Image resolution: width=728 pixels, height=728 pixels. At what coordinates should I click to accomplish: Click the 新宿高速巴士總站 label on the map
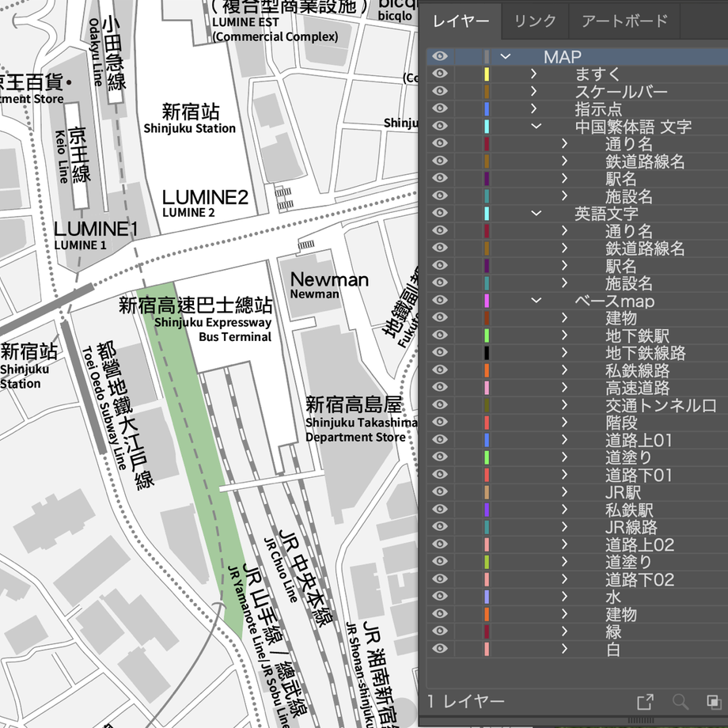coord(195,305)
